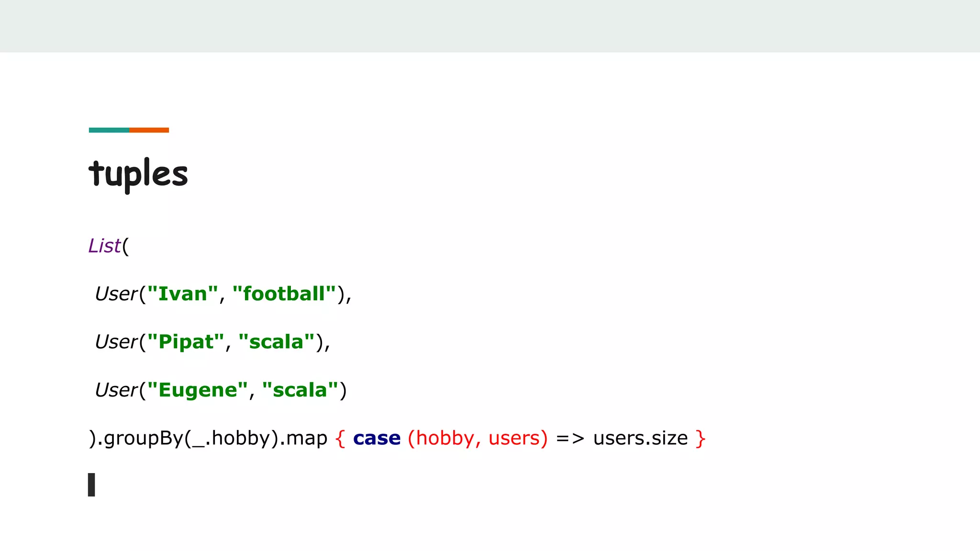The image size is (980, 551).
Task: Click "scala" on the Eugene line
Action: coord(300,390)
